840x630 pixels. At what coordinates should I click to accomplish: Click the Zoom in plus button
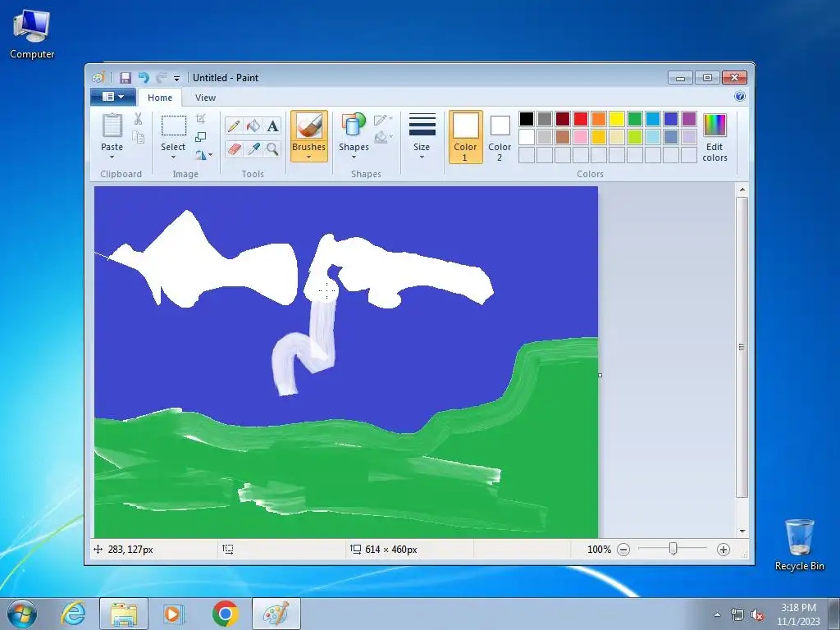pos(724,549)
